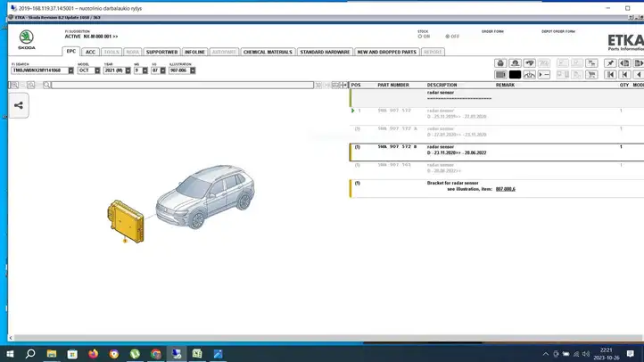Screen dimensions: 644x362
Task: Select the highlighted 5WA 907 572 B row
Action: [497, 152]
